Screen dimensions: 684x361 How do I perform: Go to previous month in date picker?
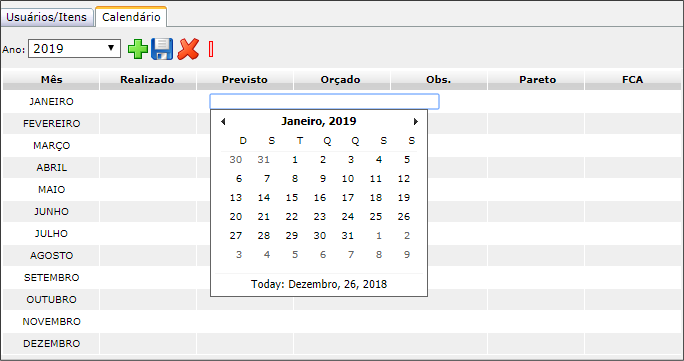click(223, 122)
